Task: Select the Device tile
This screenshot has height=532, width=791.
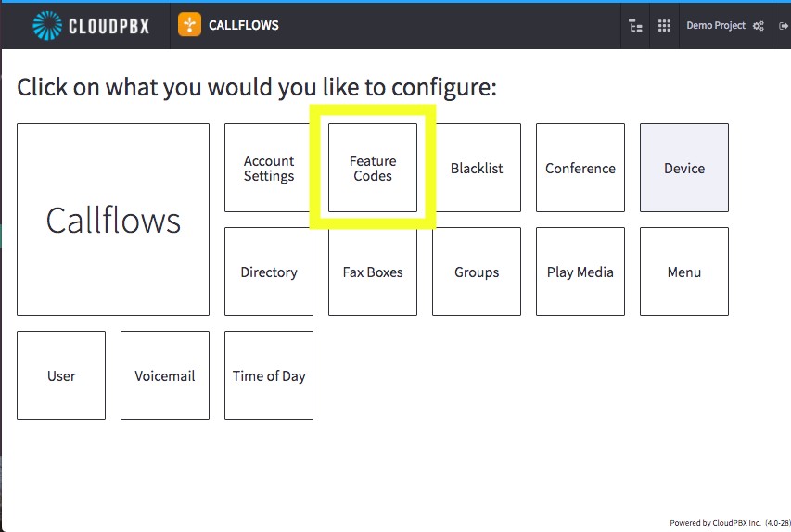Action: [x=684, y=168]
